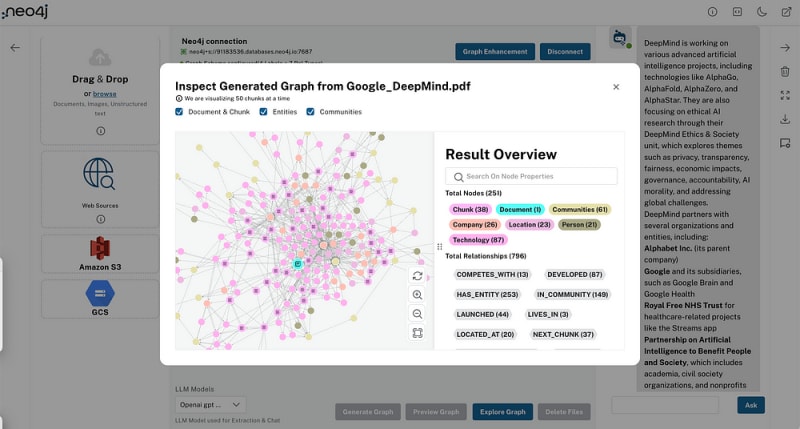Viewport: 800px width, 429px height.
Task: Filter by HAS_ENTITY (253) relationship
Action: [x=487, y=295]
